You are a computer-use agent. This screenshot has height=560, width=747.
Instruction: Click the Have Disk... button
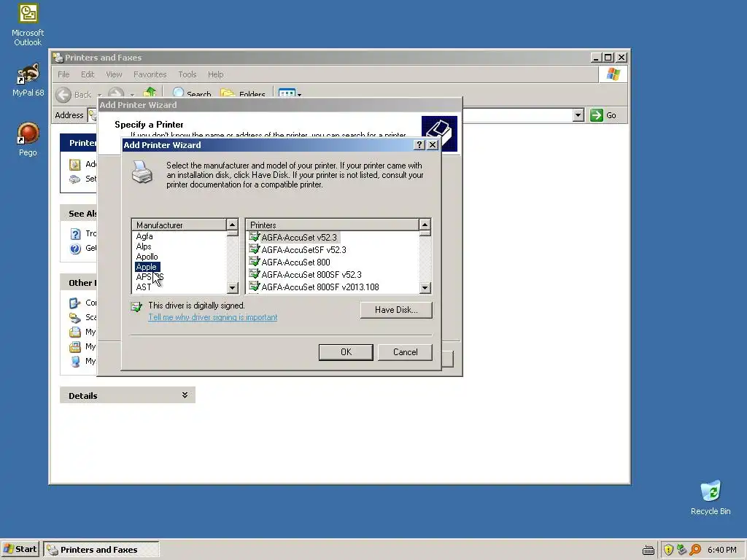396,310
